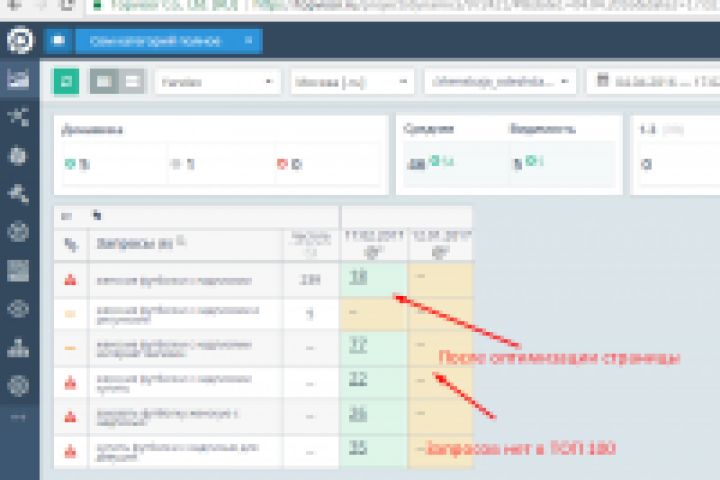This screenshot has height=480, width=720.
Task: Open the connected-nodes icon in the sidebar
Action: click(18, 116)
